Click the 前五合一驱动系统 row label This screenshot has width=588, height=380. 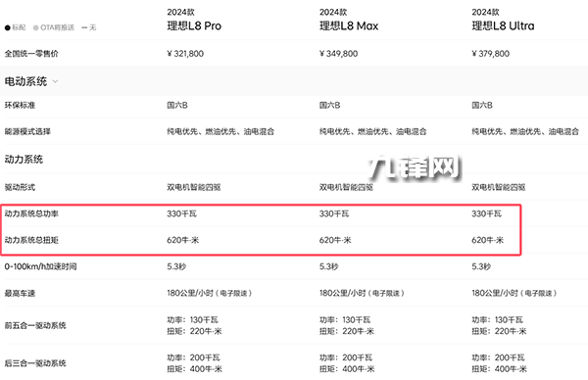click(35, 325)
